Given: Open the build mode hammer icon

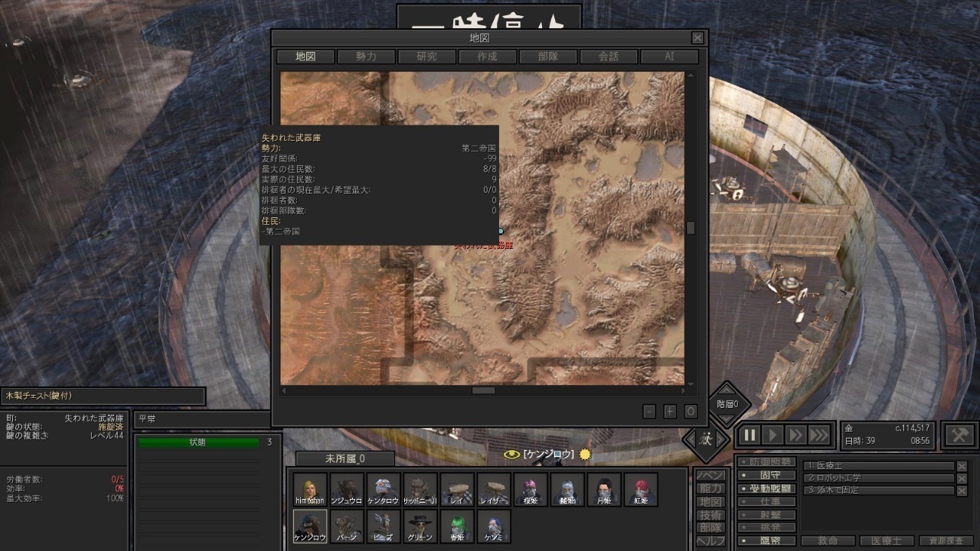Looking at the screenshot, I should [x=959, y=435].
